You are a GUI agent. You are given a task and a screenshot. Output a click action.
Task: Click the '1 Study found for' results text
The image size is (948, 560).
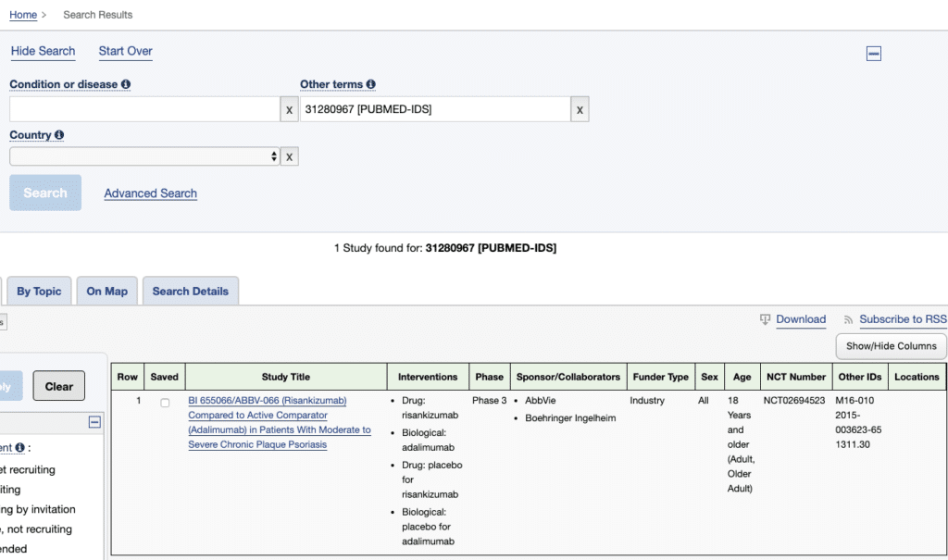point(379,248)
